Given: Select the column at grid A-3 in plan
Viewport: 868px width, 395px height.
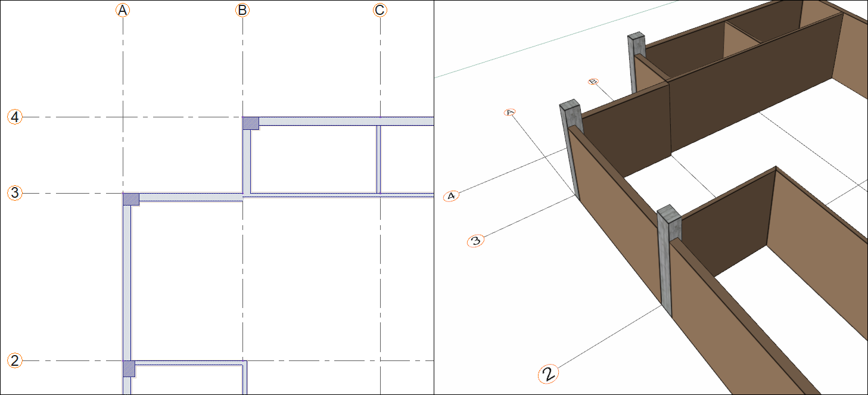Looking at the screenshot, I should [131, 200].
